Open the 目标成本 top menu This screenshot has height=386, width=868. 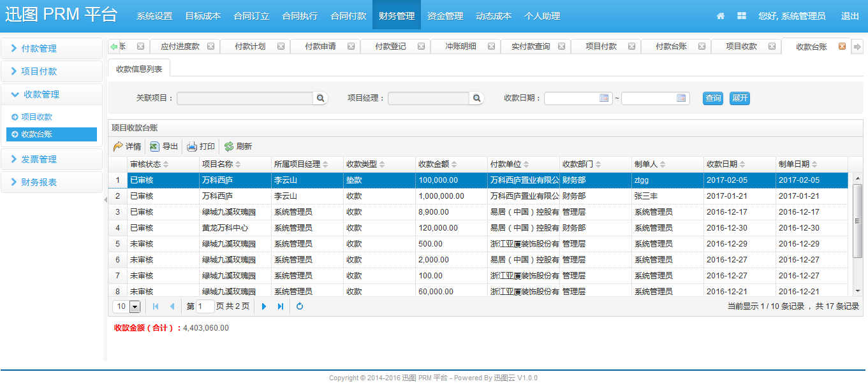pyautogui.click(x=203, y=16)
